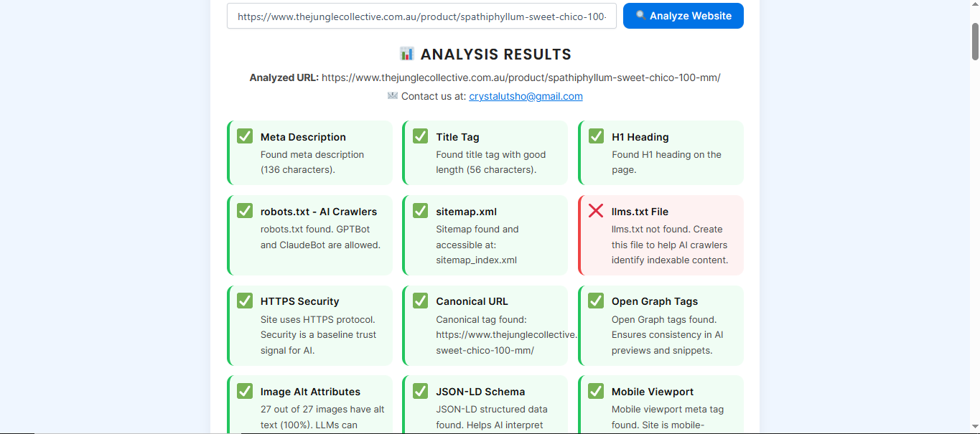Viewport: 980px width, 434px height.
Task: Click the page scrollbar on the right edge
Action: pyautogui.click(x=974, y=39)
